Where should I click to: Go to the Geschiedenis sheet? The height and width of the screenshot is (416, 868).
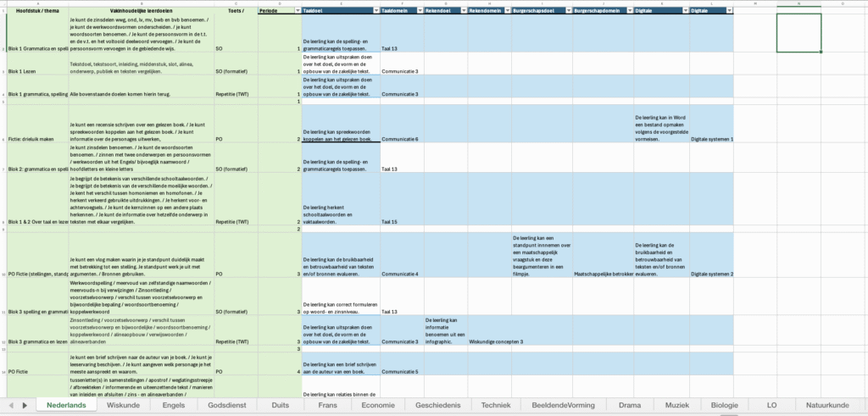point(438,406)
